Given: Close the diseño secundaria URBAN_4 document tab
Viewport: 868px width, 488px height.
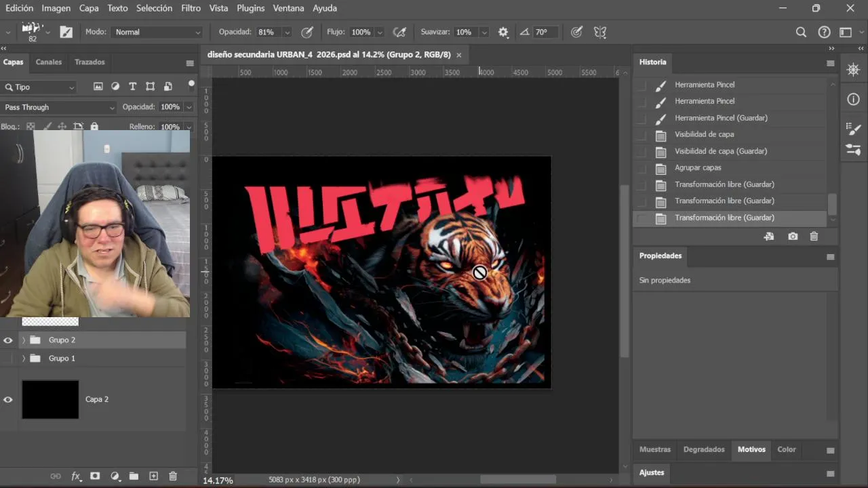Looking at the screenshot, I should [x=459, y=54].
